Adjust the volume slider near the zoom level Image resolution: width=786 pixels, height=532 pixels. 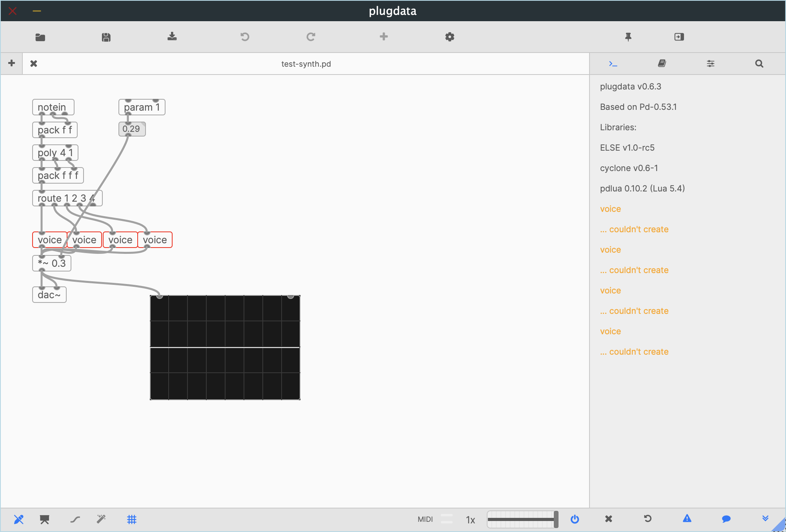[x=522, y=519]
